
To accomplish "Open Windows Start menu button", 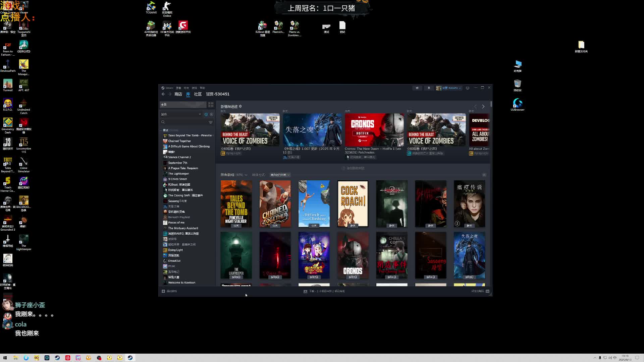I will coord(5,358).
